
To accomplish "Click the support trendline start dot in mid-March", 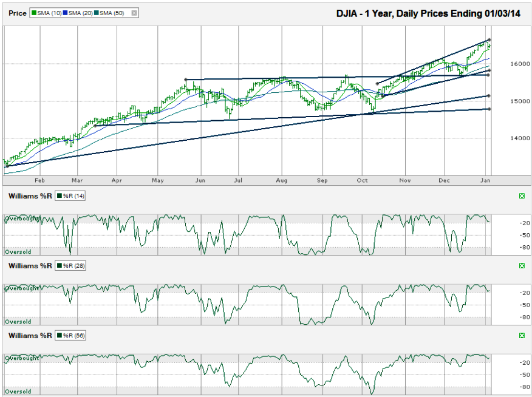I will (95, 126).
